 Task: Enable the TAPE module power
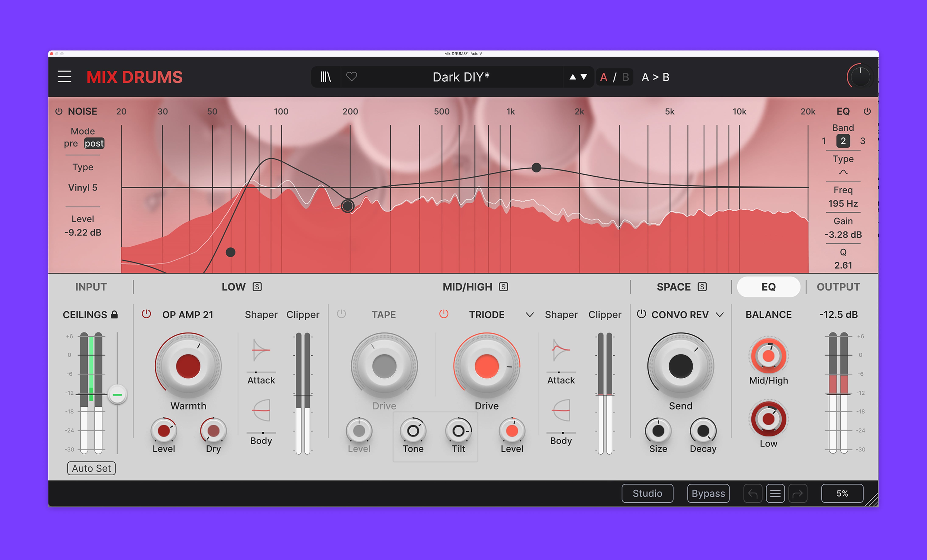[341, 314]
